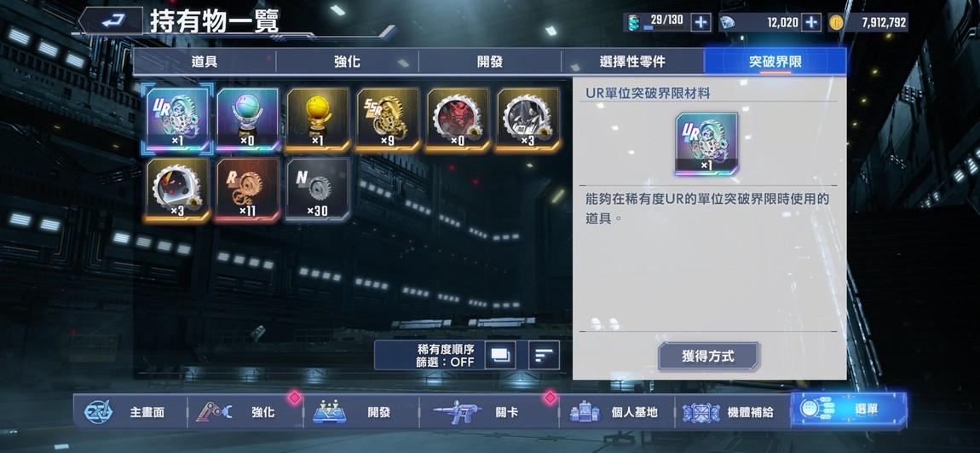Add diamonds with the plus beside 12,020
The image size is (980, 453).
pos(810,22)
